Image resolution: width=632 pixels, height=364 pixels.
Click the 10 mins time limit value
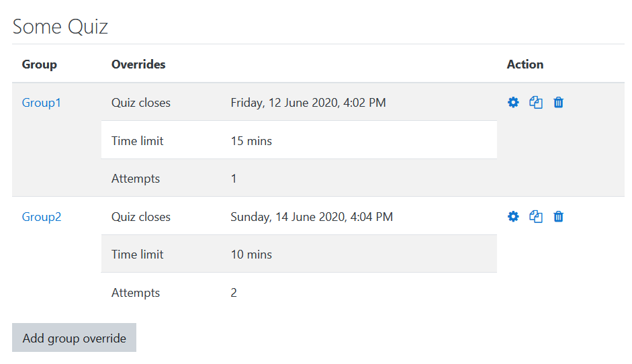coord(251,255)
